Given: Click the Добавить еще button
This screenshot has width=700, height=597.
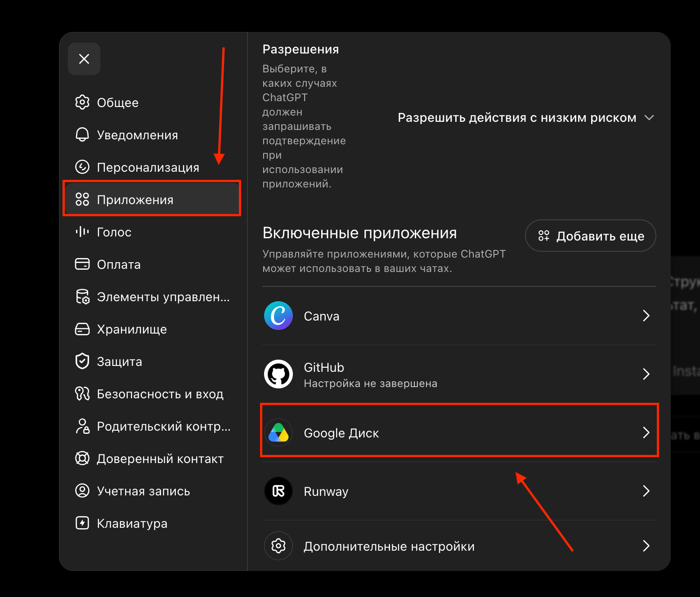Looking at the screenshot, I should (x=590, y=236).
